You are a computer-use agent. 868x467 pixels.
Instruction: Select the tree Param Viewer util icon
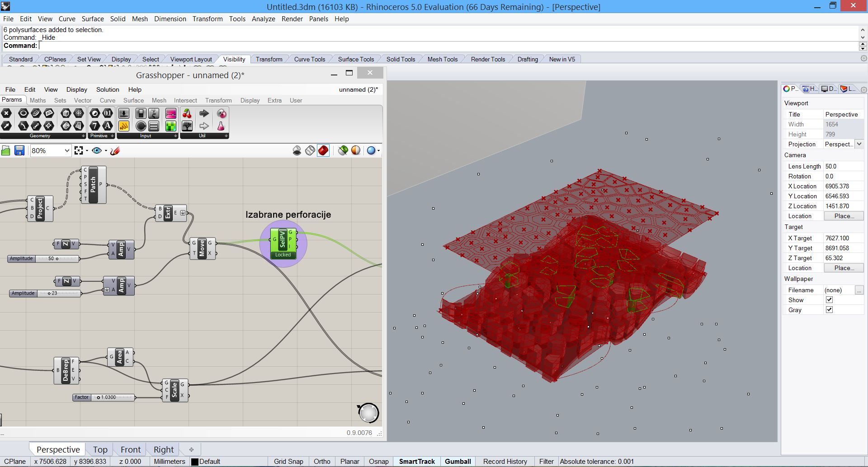point(187,126)
